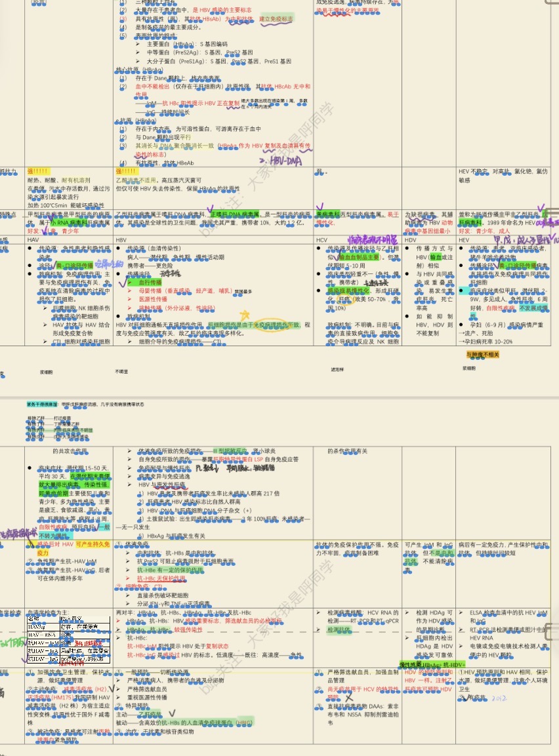Image resolution: width=559 pixels, height=756 pixels.
Task: Click the red 强!!!!! text in HBV column
Action: (x=127, y=171)
